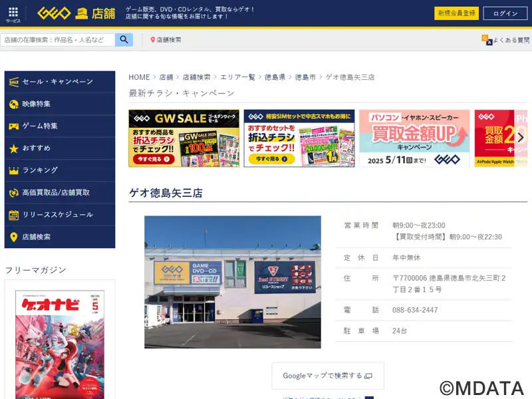Image resolution: width=532 pixels, height=399 pixels.
Task: Click the hours text 朝9:00～夜23:00
Action: tap(419, 225)
